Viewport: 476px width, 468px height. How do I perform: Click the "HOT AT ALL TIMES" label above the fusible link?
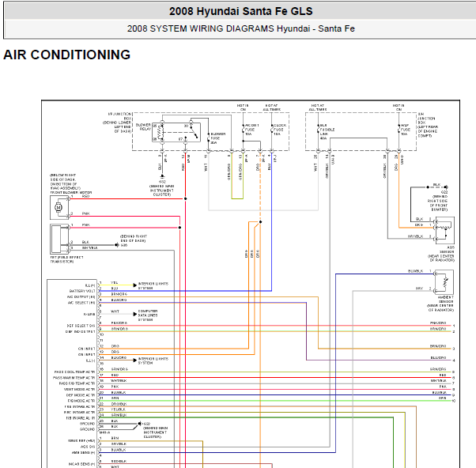pos(318,108)
